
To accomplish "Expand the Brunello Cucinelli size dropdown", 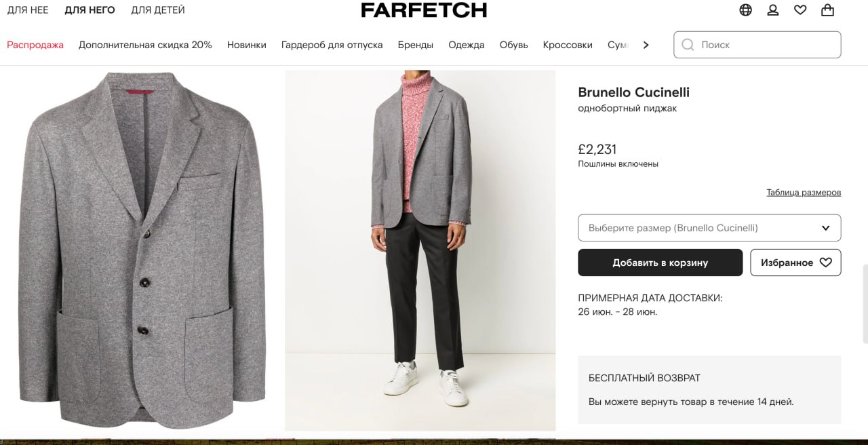I will (709, 228).
